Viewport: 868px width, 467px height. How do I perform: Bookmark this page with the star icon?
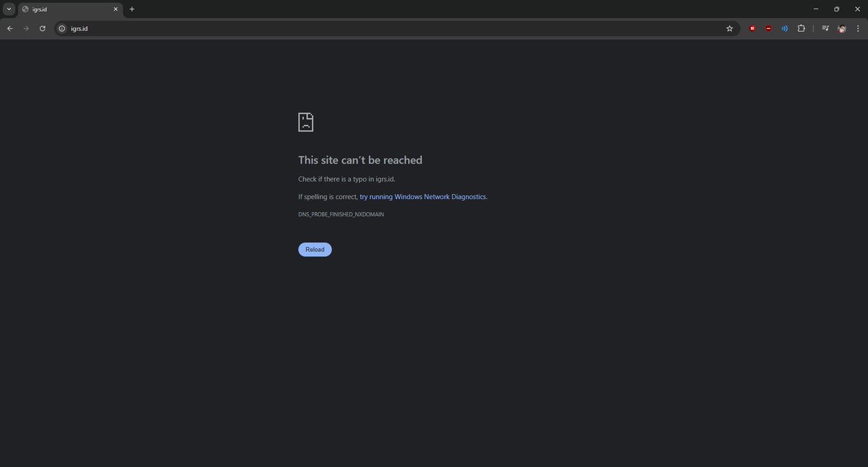[729, 28]
